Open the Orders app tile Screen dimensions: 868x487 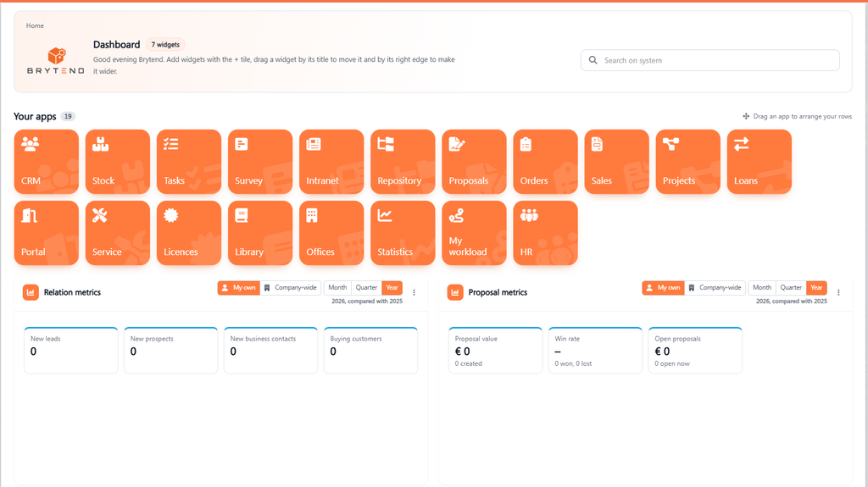coord(545,162)
